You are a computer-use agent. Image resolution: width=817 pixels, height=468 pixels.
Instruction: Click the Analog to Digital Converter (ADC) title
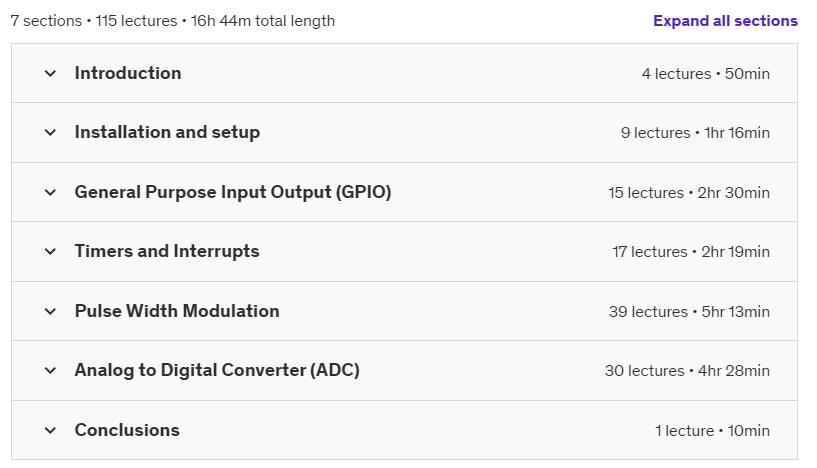[x=217, y=370]
